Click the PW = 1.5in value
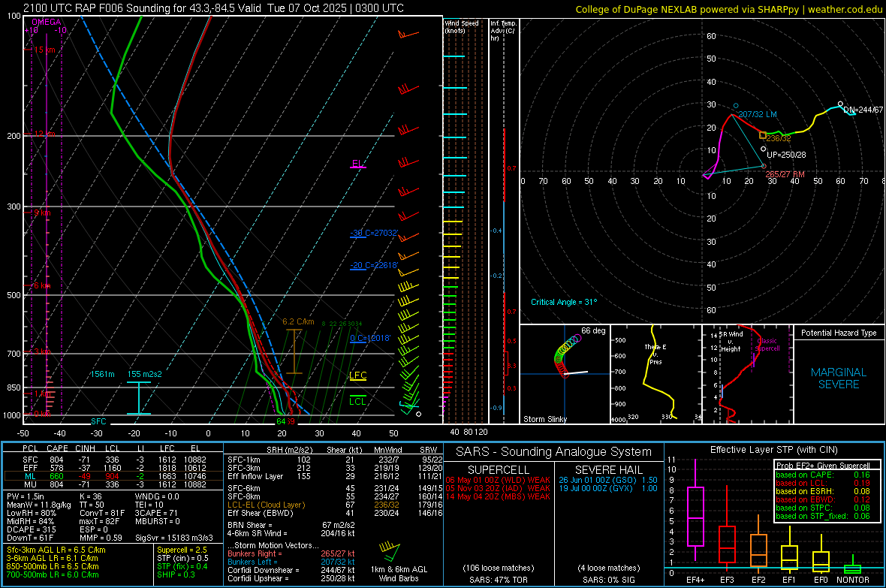Screen dimensions: 886x588 [x=26, y=496]
